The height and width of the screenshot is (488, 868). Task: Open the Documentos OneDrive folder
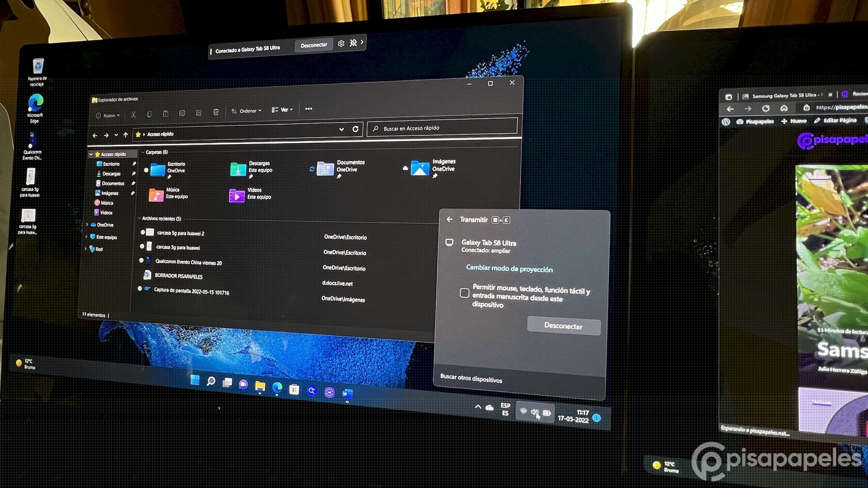click(325, 168)
